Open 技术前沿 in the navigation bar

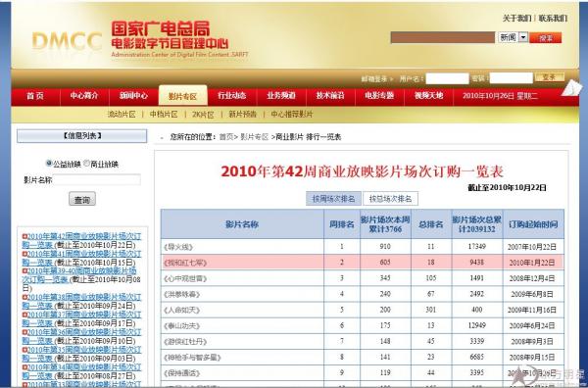click(x=330, y=96)
